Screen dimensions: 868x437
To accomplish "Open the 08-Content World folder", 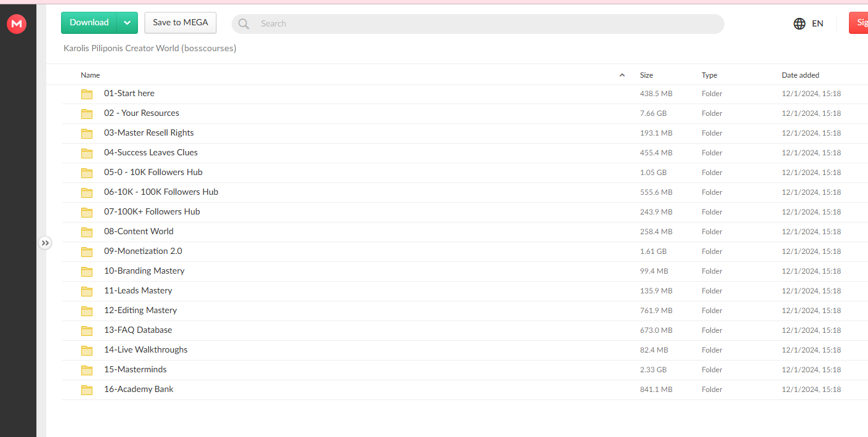I will click(x=139, y=232).
